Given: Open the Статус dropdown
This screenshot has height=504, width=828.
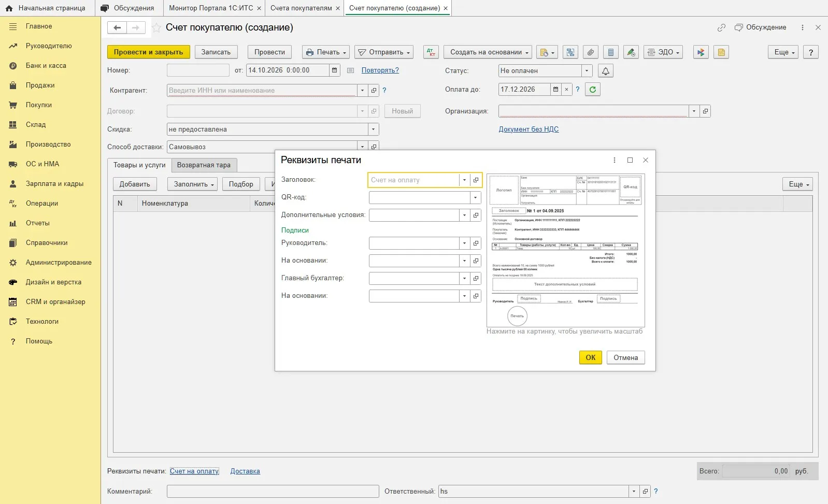Looking at the screenshot, I should tap(587, 71).
